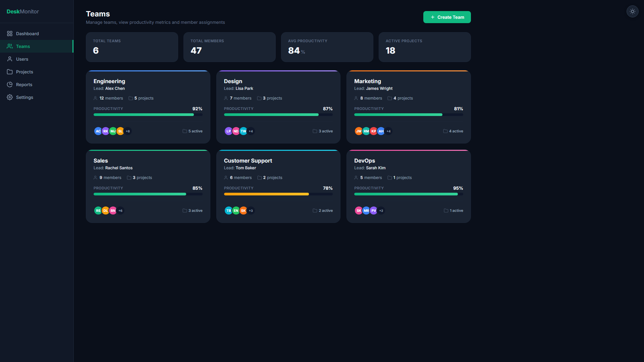644x362 pixels.
Task: Click the BN avatar on Sales card
Action: coord(113,210)
